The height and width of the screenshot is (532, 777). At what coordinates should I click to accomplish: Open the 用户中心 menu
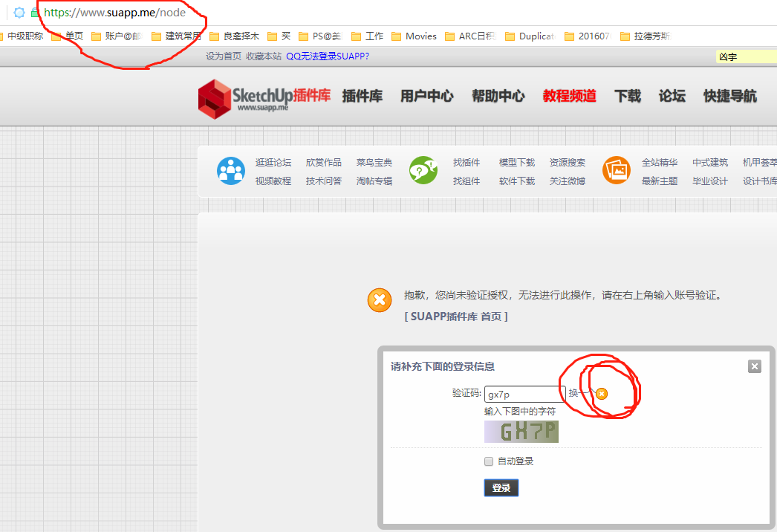coord(426,96)
